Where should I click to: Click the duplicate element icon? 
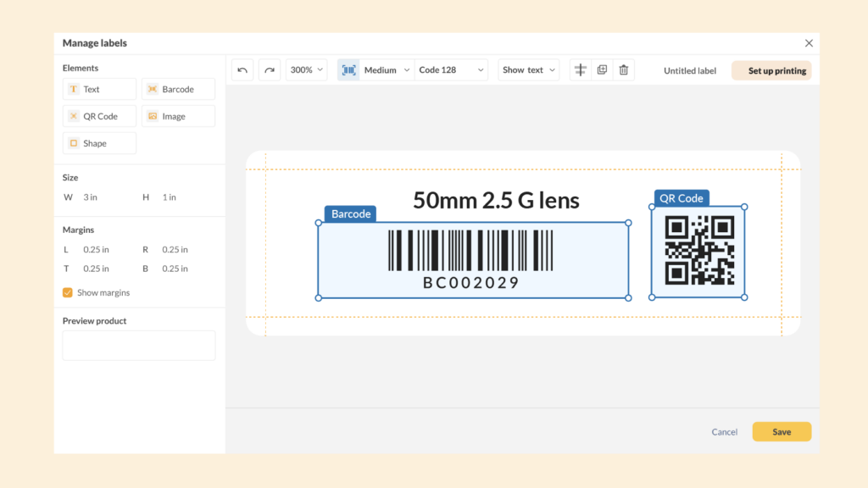coord(603,69)
